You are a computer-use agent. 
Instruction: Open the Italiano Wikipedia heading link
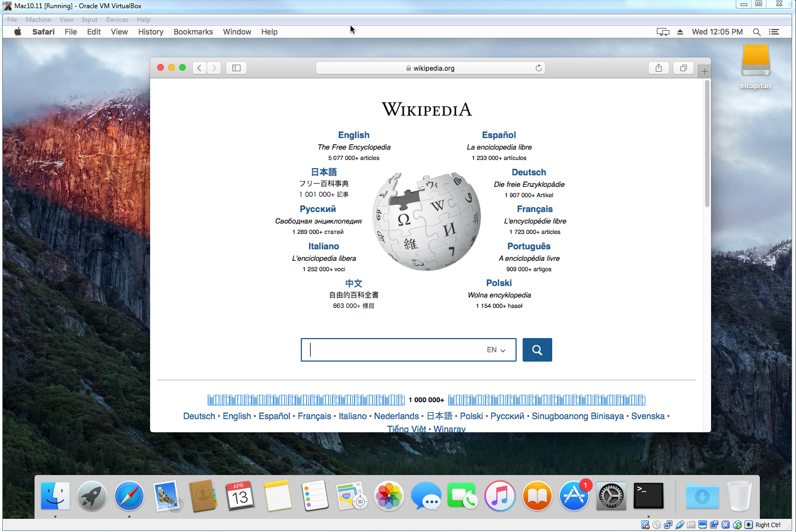point(324,246)
